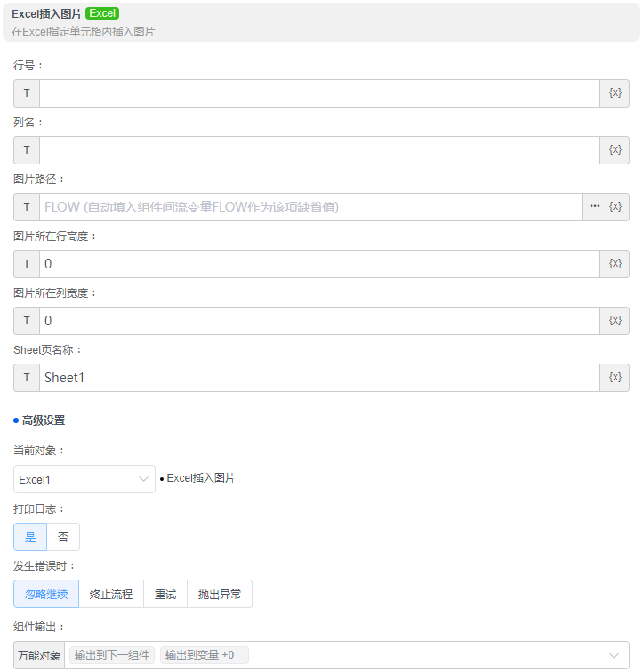Click the 输出到下一组件 tag
643x672 pixels.
pyautogui.click(x=112, y=655)
